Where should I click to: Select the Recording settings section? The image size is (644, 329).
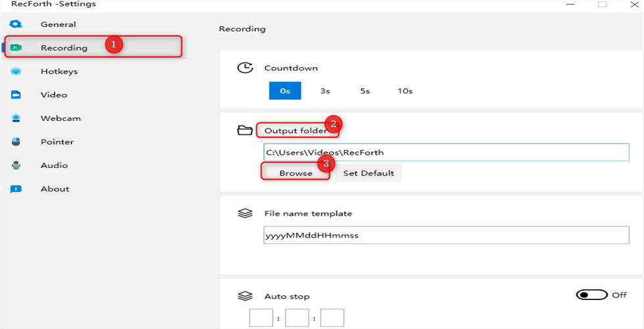tap(93, 47)
